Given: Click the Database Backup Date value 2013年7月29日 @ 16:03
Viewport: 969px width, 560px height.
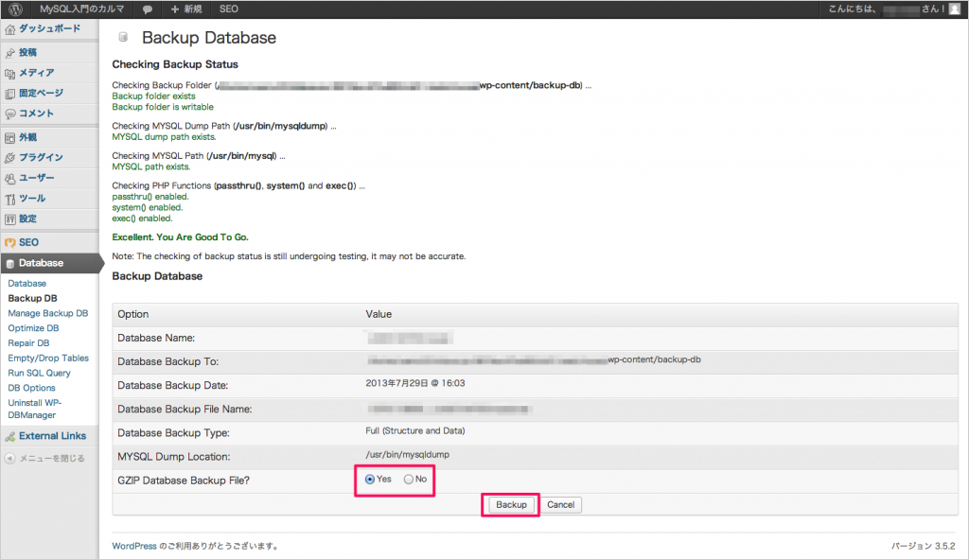Looking at the screenshot, I should coord(415,383).
